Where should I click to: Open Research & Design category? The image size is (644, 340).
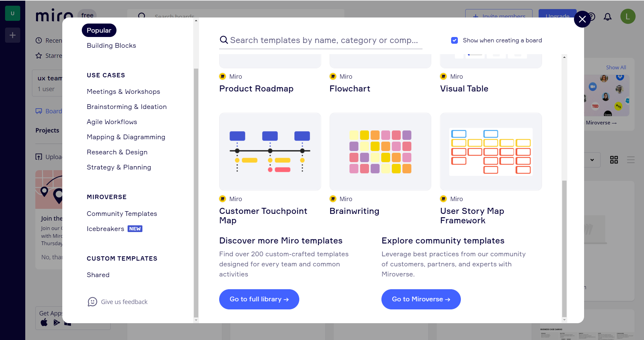pos(117,152)
